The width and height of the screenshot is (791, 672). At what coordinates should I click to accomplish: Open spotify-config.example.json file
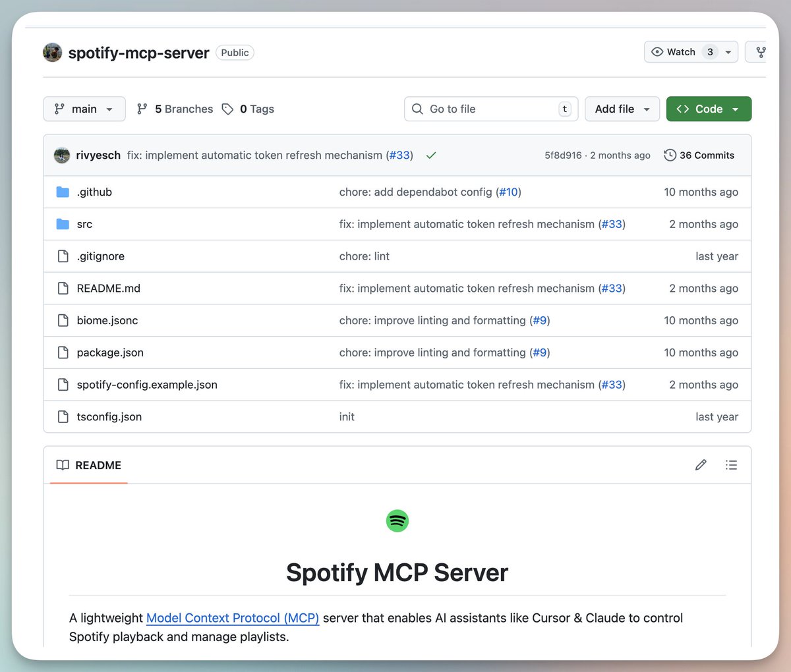point(147,385)
